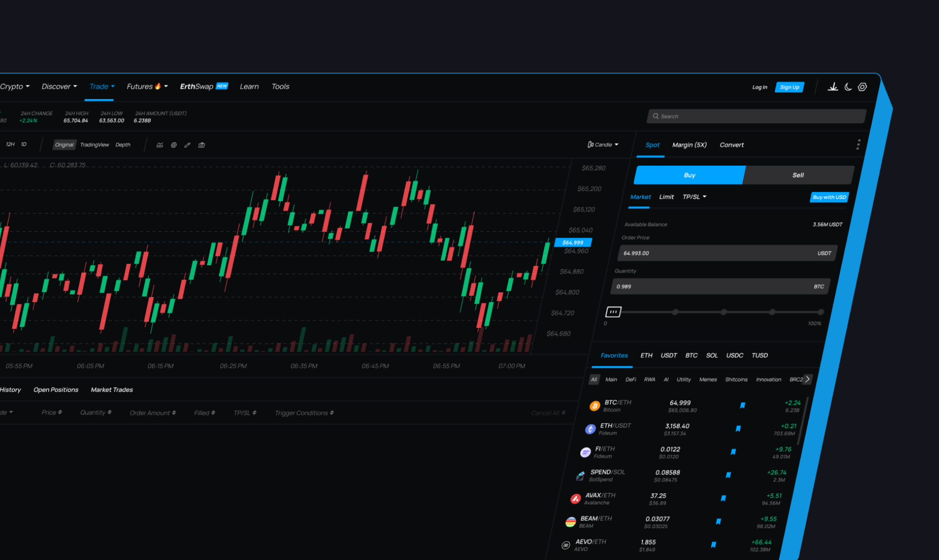The width and height of the screenshot is (939, 560).
Task: Switch chart mode to Depth
Action: pyautogui.click(x=122, y=145)
